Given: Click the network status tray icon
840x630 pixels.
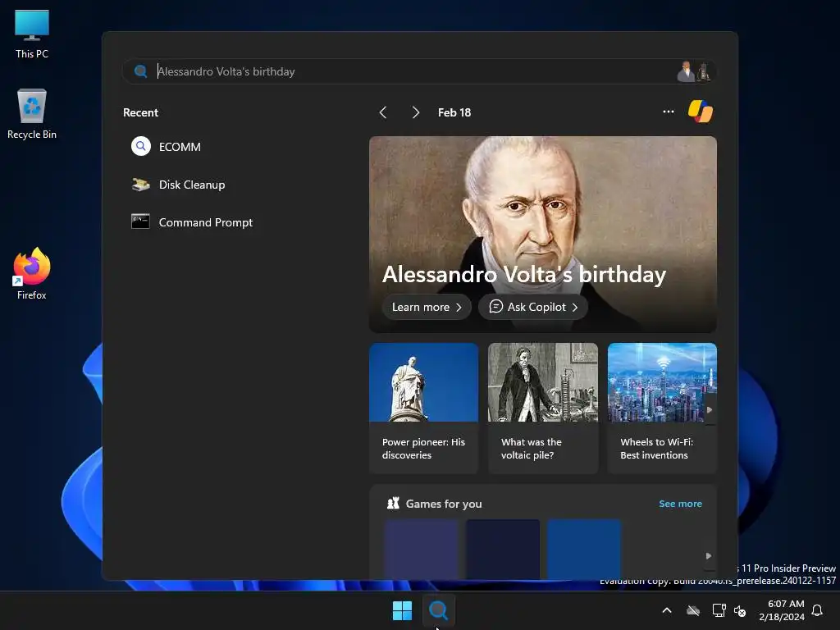Looking at the screenshot, I should pyautogui.click(x=719, y=610).
